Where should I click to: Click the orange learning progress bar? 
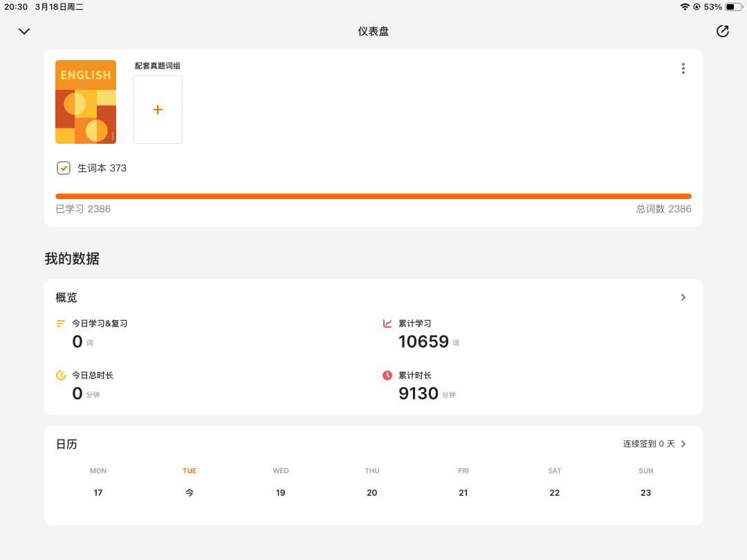(x=373, y=196)
